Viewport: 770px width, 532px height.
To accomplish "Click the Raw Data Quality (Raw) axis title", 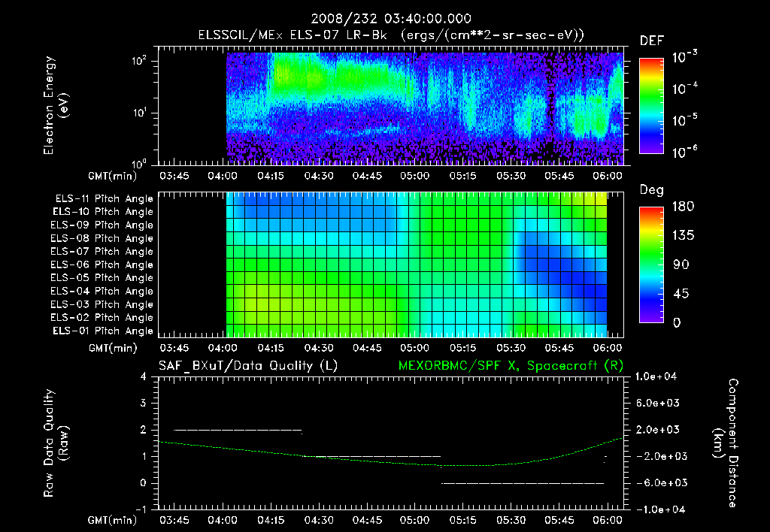I will 56,443.
